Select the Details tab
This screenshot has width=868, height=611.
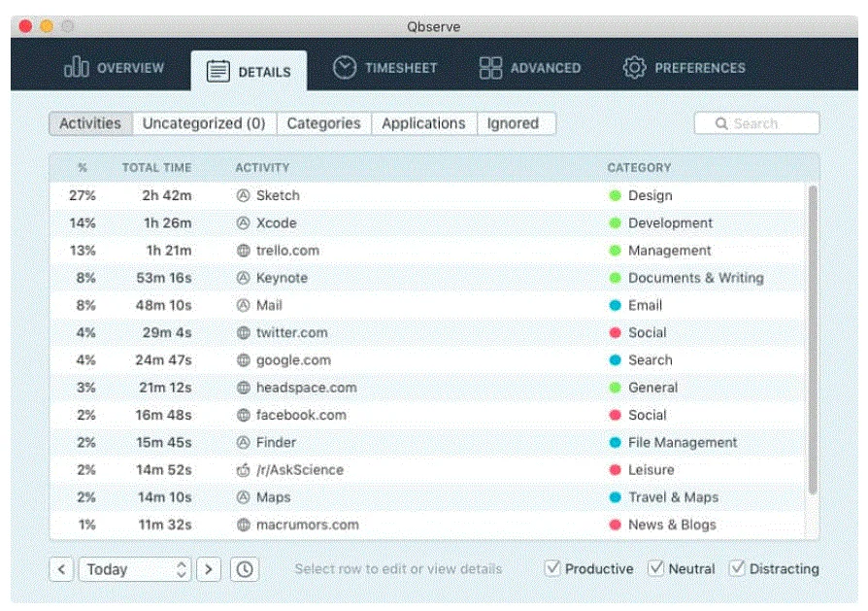[x=249, y=72]
